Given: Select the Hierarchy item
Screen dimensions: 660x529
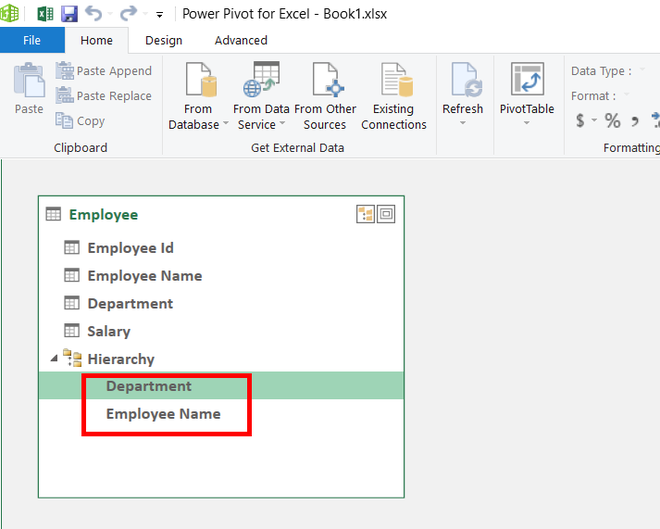Looking at the screenshot, I should pyautogui.click(x=121, y=359).
